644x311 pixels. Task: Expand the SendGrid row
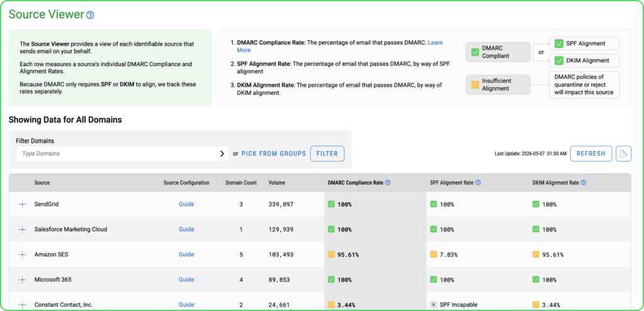[x=23, y=204]
